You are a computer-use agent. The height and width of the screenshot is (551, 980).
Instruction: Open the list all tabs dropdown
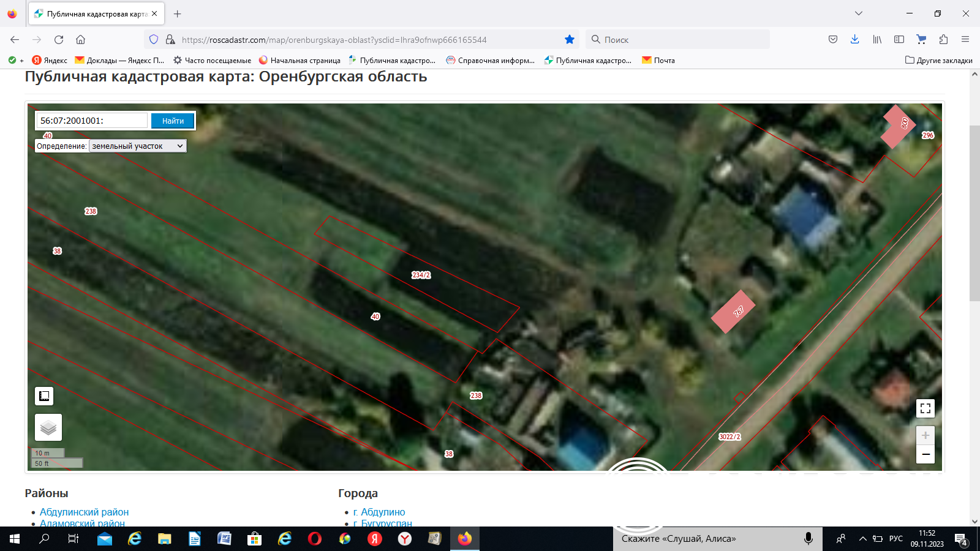(859, 13)
